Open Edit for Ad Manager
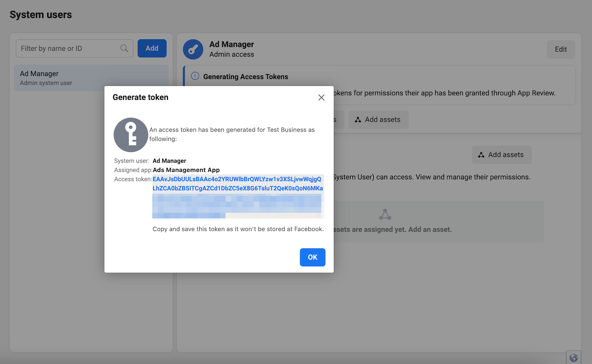The height and width of the screenshot is (364, 592). (561, 49)
